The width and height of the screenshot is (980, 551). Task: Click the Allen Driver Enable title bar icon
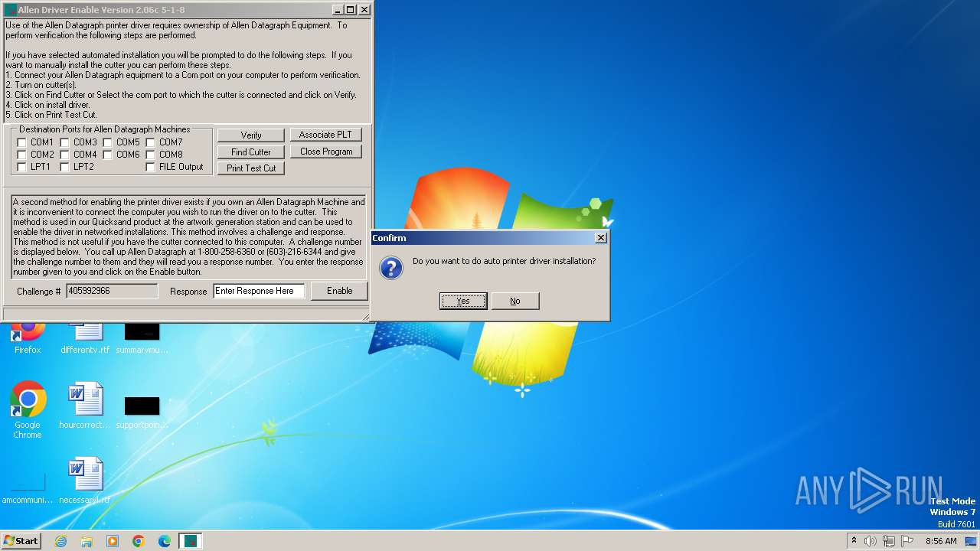[10, 10]
